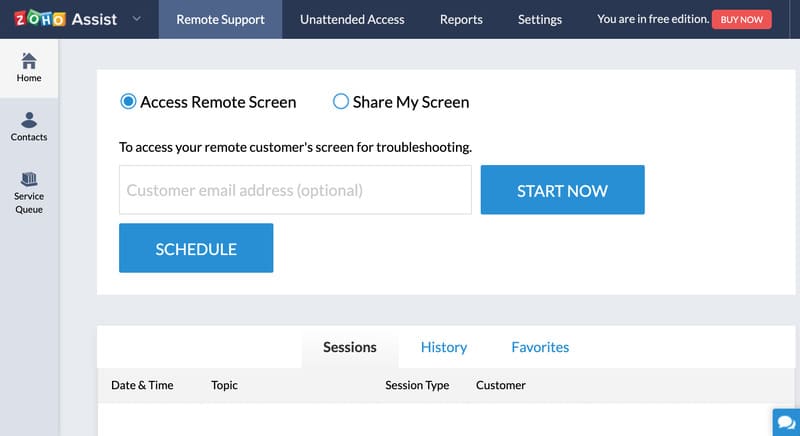Screen dimensions: 800x436
Task: Open the dropdown chevron beside Assist
Action: (136, 19)
